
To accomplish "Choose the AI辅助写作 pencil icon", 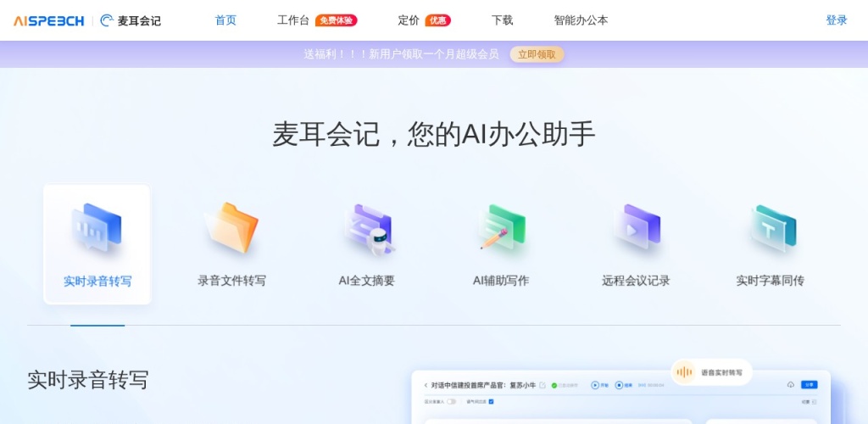I will pos(501,229).
